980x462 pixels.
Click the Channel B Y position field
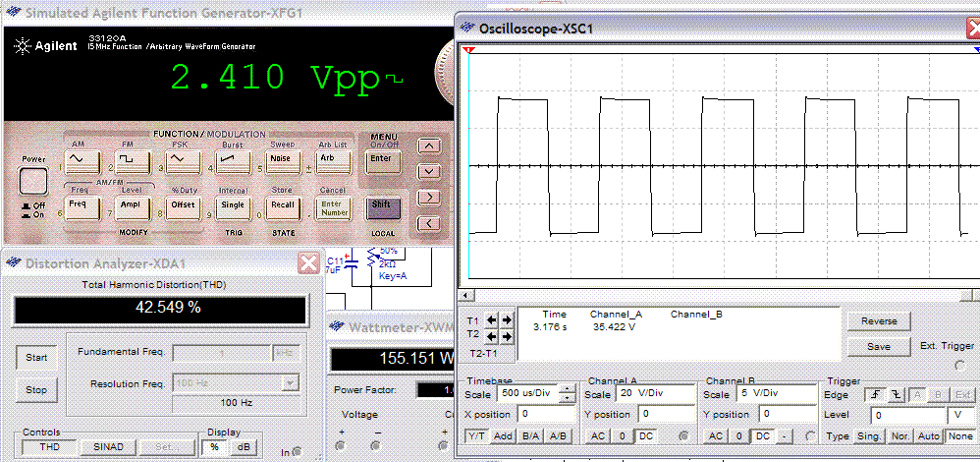point(787,415)
